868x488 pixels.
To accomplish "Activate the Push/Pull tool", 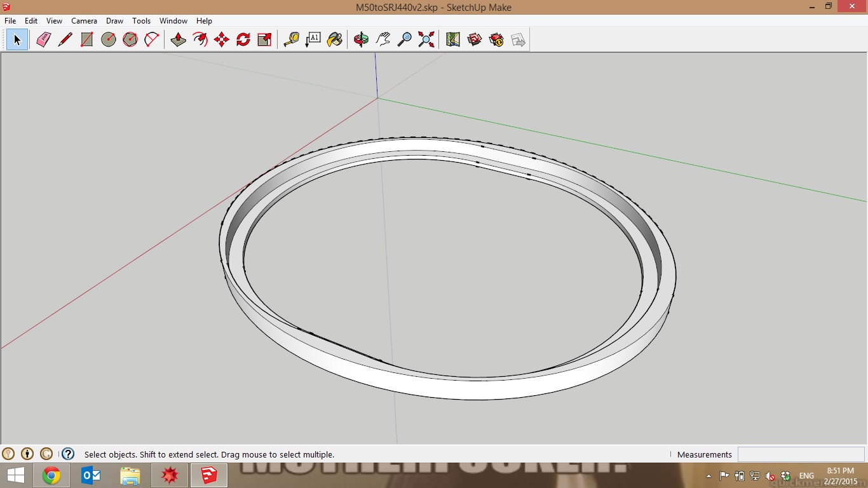I will pyautogui.click(x=178, y=40).
